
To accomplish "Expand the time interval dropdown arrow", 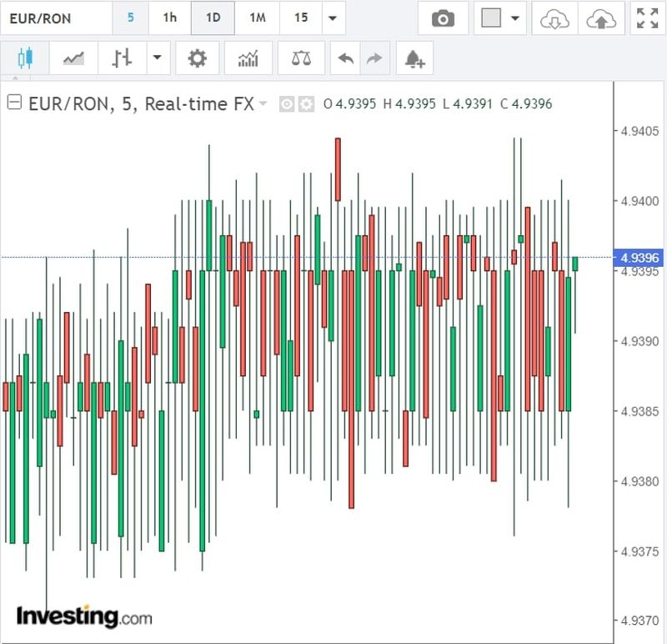I will point(333,18).
